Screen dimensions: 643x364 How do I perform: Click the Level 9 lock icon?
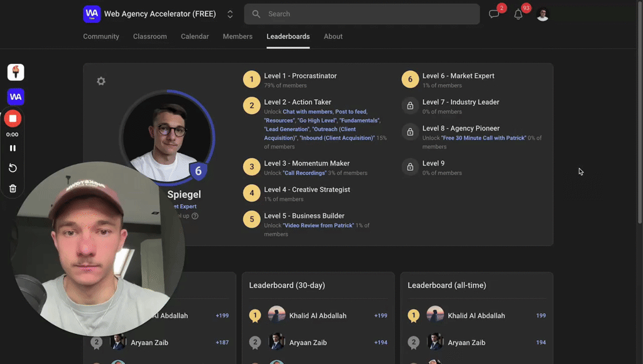[x=410, y=167]
